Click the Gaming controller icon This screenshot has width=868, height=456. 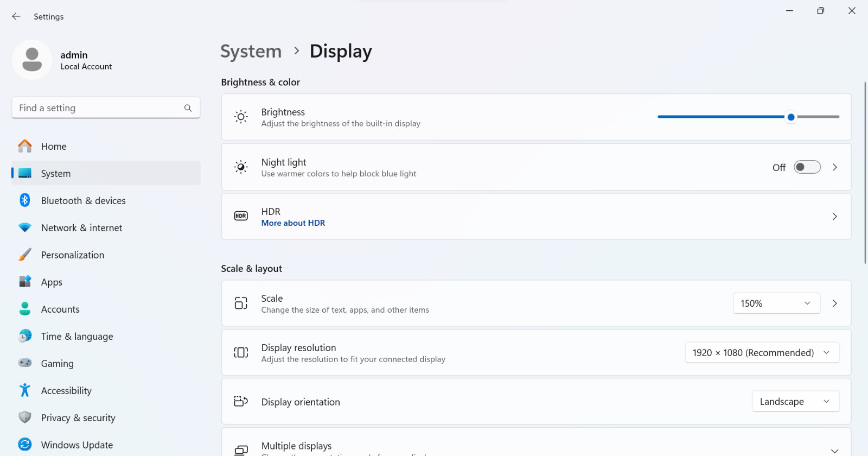25,363
